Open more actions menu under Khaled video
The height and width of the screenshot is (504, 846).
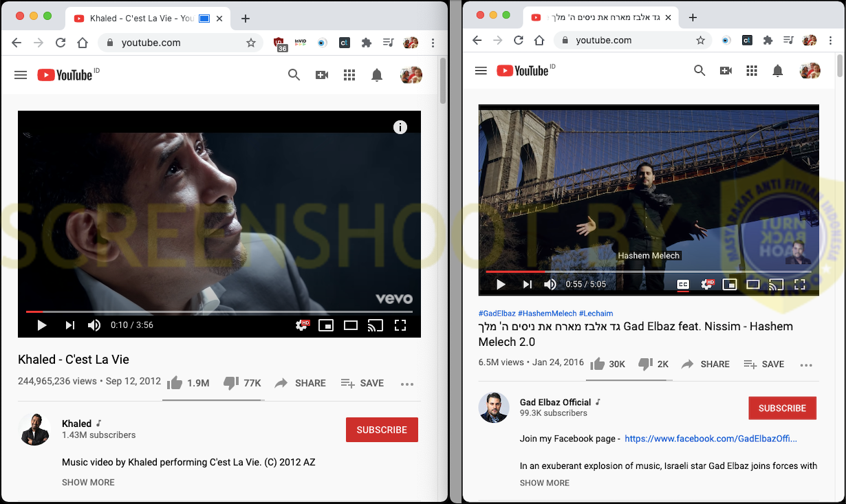[x=407, y=384]
